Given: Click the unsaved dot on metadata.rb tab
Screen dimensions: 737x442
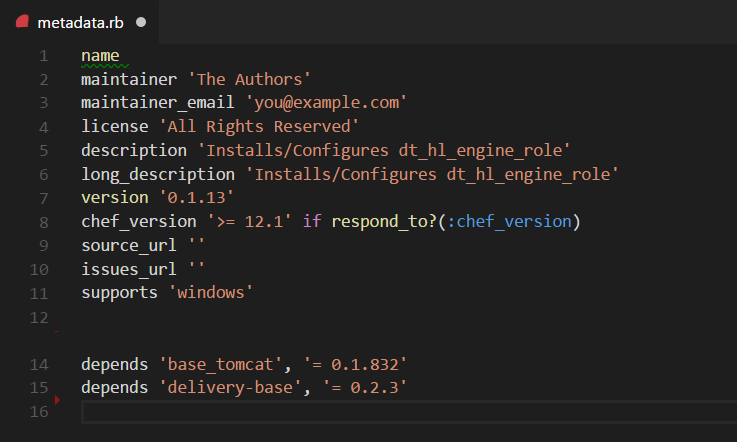Looking at the screenshot, I should coord(141,22).
